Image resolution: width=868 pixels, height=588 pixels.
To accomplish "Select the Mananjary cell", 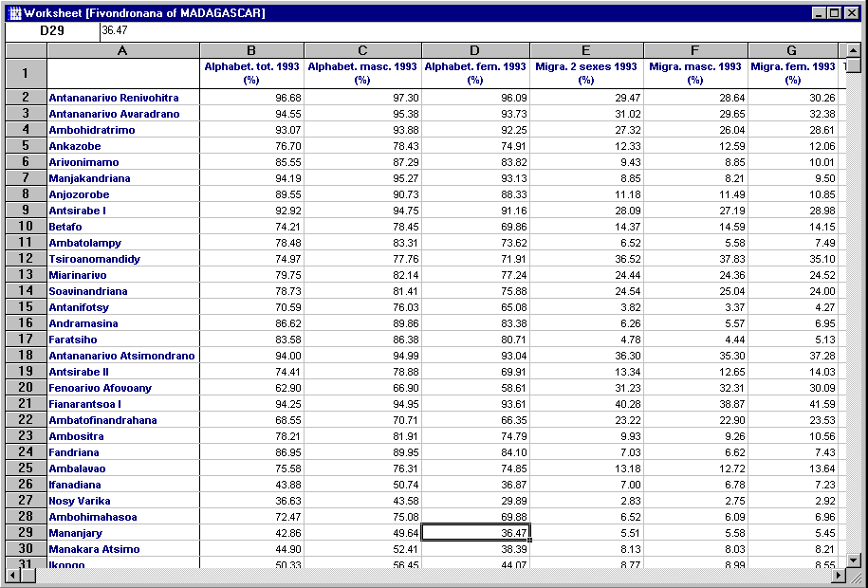I will [x=123, y=533].
